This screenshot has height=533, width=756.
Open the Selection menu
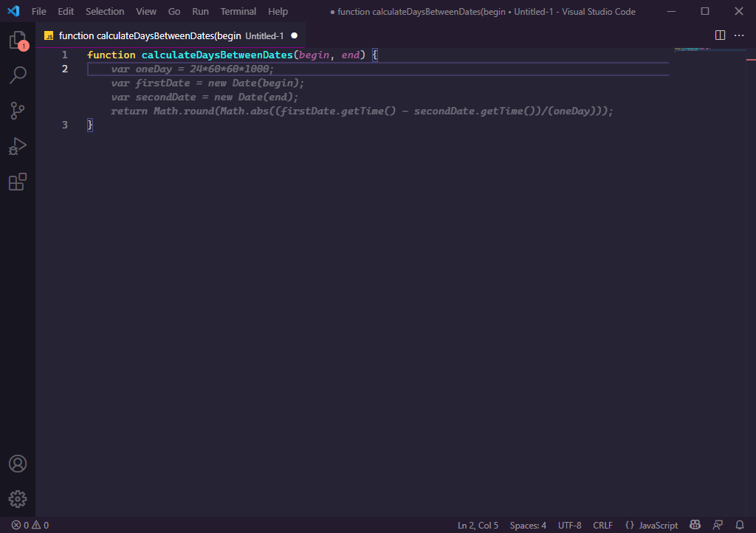coord(105,12)
